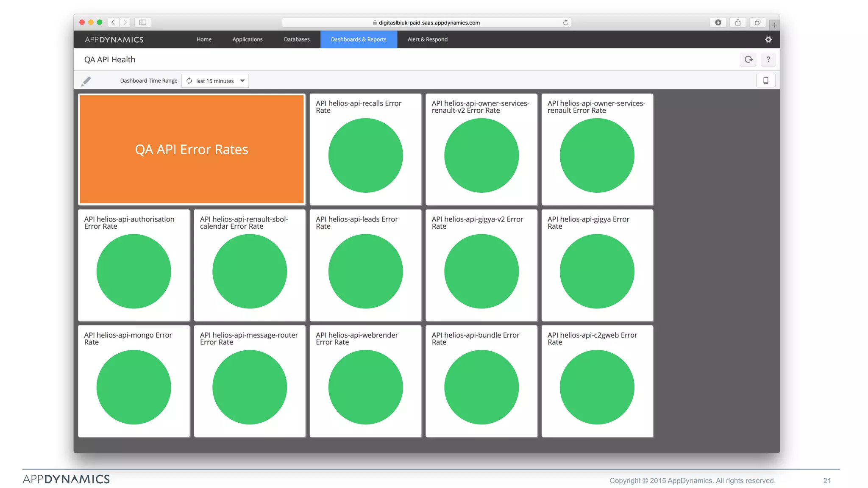Click the dashboard refresh icon button

coord(748,60)
